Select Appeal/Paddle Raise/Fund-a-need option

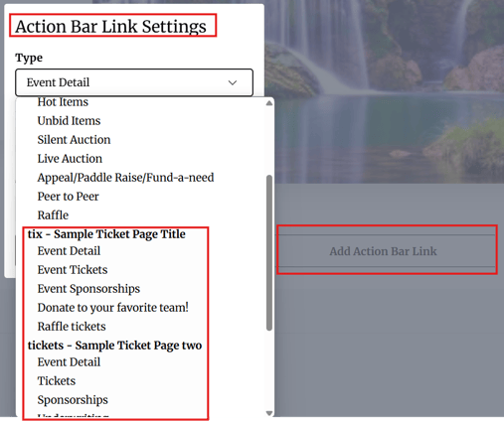[x=125, y=178]
